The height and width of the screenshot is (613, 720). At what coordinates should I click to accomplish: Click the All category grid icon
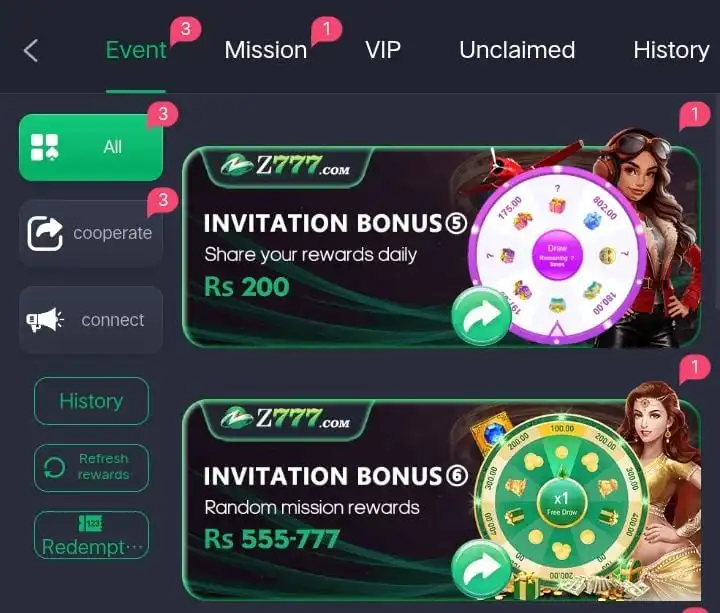(45, 147)
